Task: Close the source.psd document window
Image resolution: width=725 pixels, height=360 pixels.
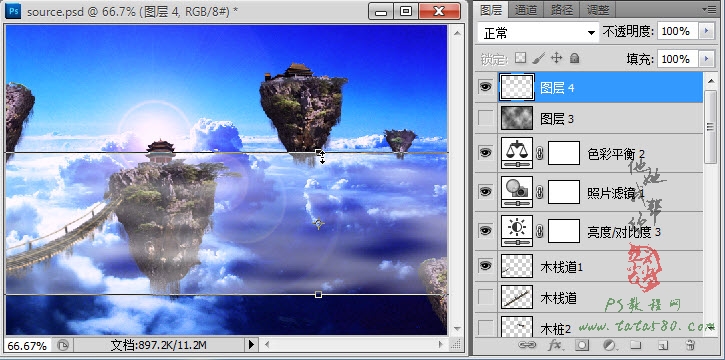Action: [x=439, y=12]
